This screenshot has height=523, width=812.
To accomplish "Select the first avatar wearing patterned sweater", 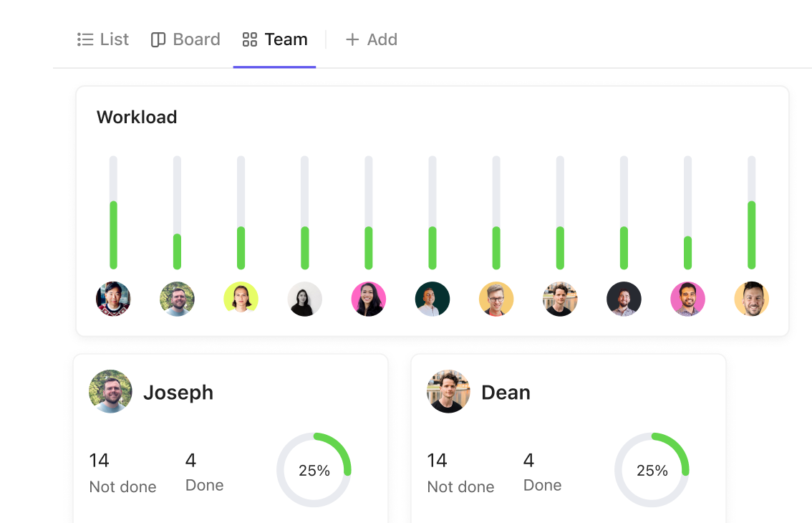I will (x=113, y=299).
